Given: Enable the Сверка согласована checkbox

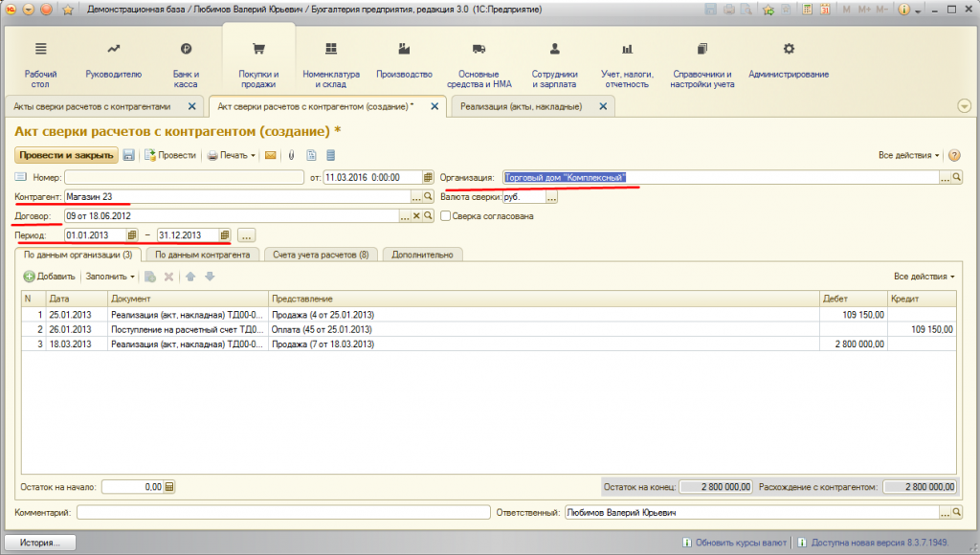Looking at the screenshot, I should [446, 216].
